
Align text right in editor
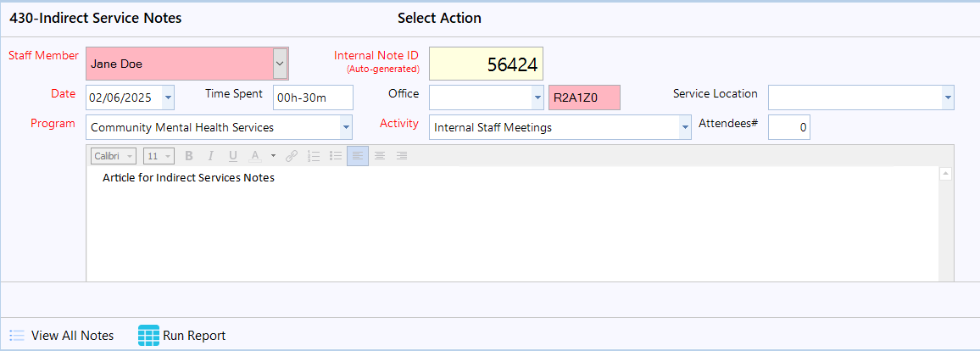[402, 155]
